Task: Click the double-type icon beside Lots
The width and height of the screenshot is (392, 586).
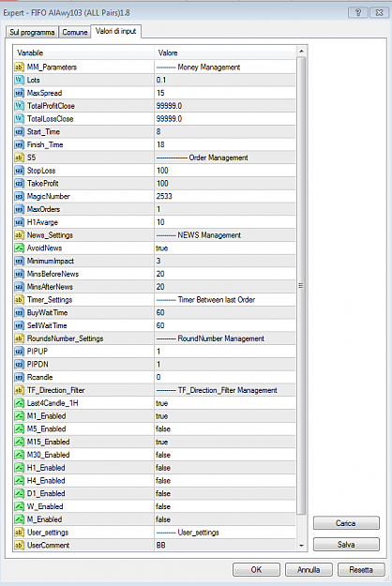Action: pos(19,80)
